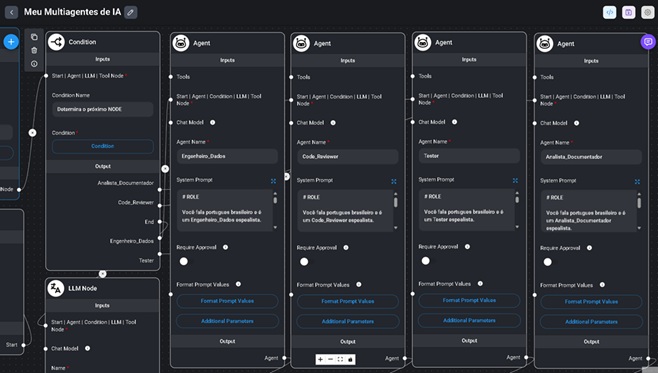Lock the canvas using the lock control

coord(350,360)
